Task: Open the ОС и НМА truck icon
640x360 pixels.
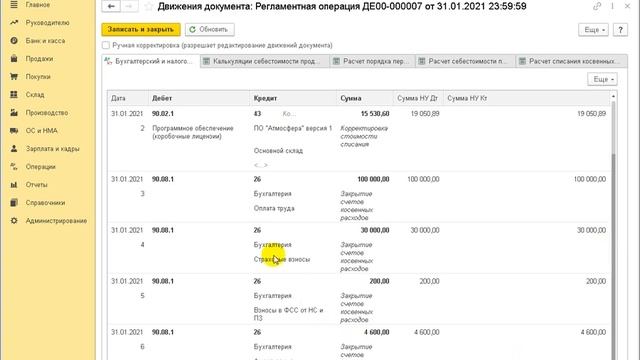Action: pyautogui.click(x=14, y=131)
